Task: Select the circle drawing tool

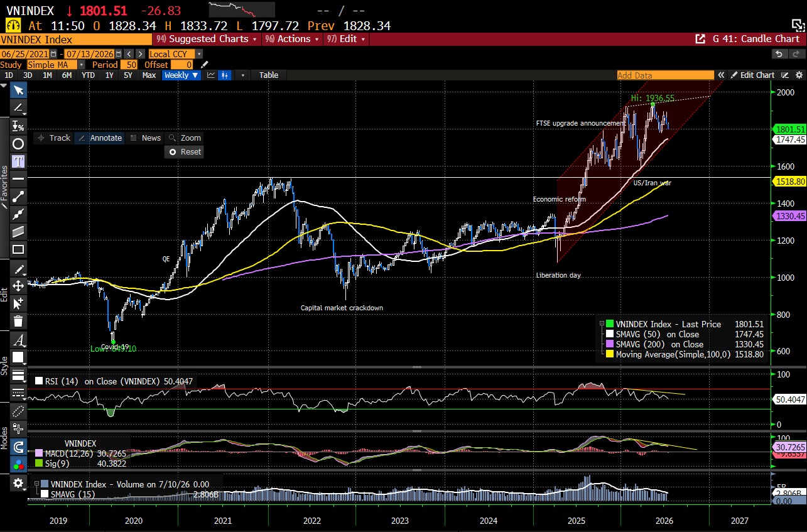Action: tap(18, 143)
